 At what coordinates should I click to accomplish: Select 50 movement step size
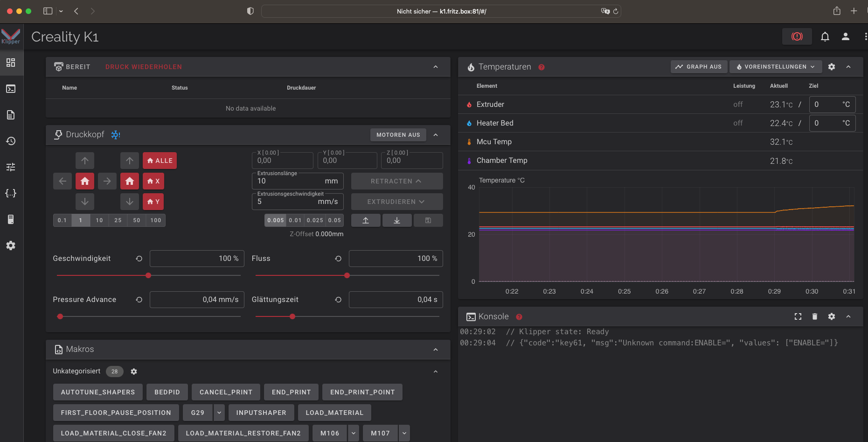(x=137, y=220)
